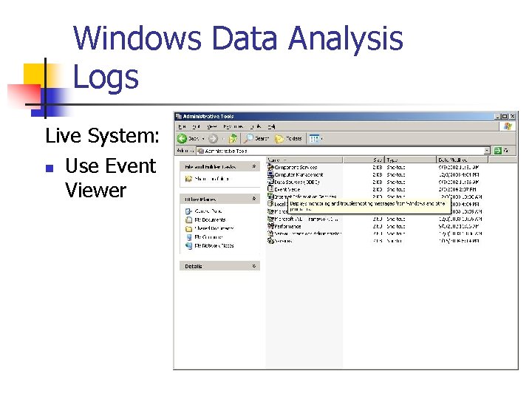
Task: Click the My Computer icon
Action: coord(188,237)
